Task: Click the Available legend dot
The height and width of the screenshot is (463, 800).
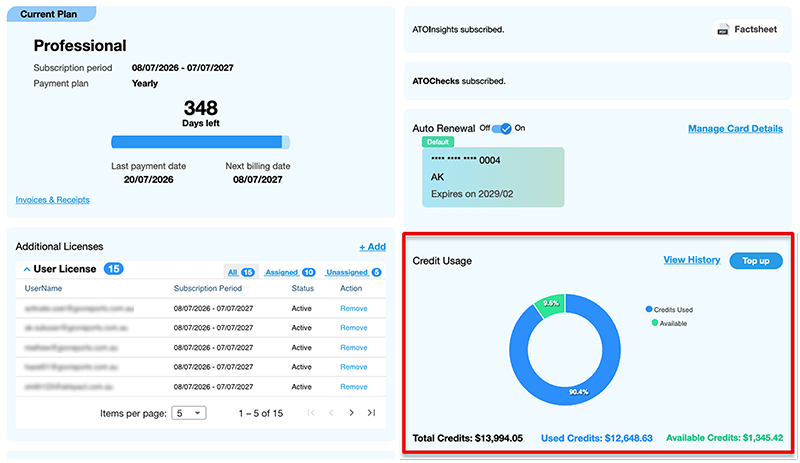Action: click(x=655, y=323)
